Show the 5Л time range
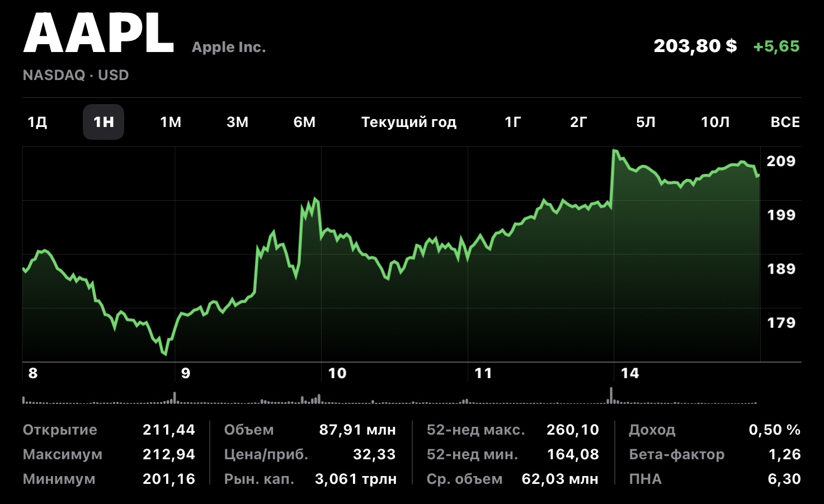Screen dimensions: 824x504 (646, 122)
